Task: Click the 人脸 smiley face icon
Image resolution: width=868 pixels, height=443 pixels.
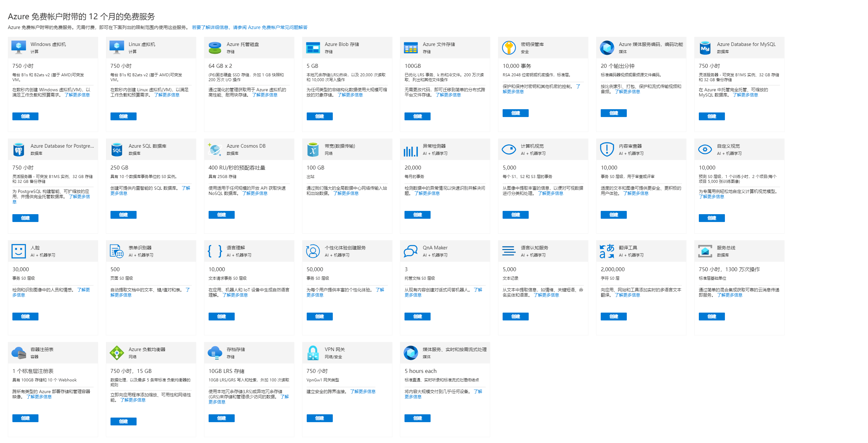Action: [x=19, y=251]
